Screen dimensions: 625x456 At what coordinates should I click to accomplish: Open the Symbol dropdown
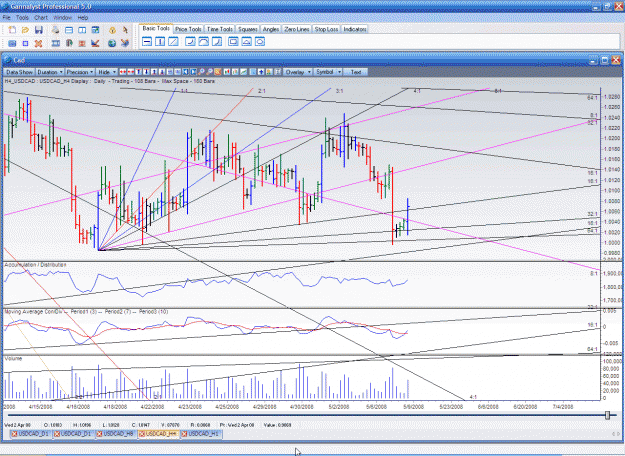328,72
